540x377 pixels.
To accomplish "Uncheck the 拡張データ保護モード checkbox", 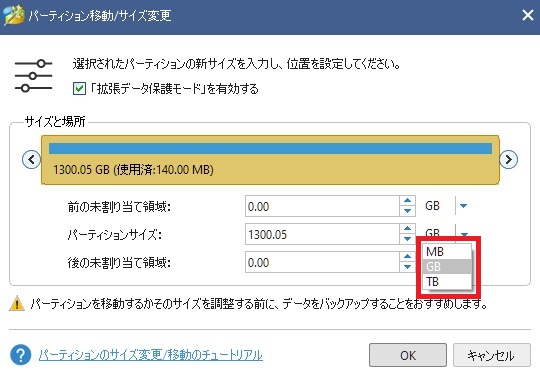I will [79, 89].
